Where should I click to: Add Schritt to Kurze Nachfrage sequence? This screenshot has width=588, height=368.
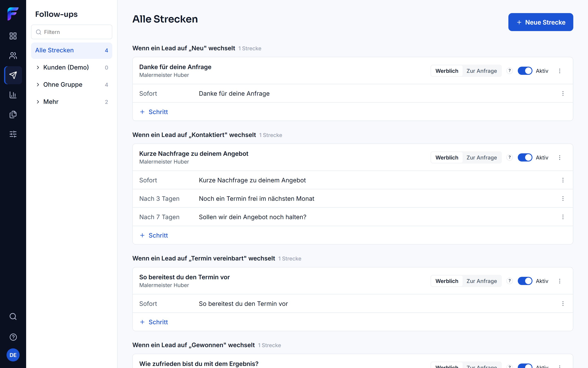(154, 235)
